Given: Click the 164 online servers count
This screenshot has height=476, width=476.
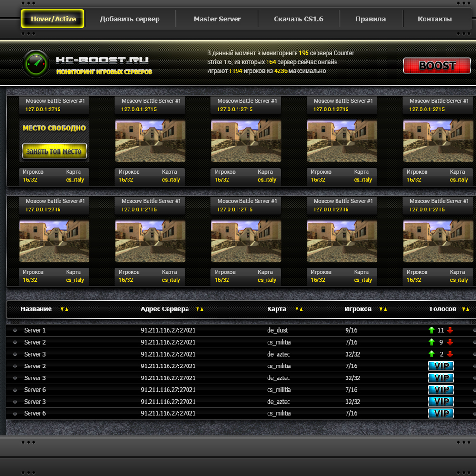Looking at the screenshot, I should pos(271,62).
